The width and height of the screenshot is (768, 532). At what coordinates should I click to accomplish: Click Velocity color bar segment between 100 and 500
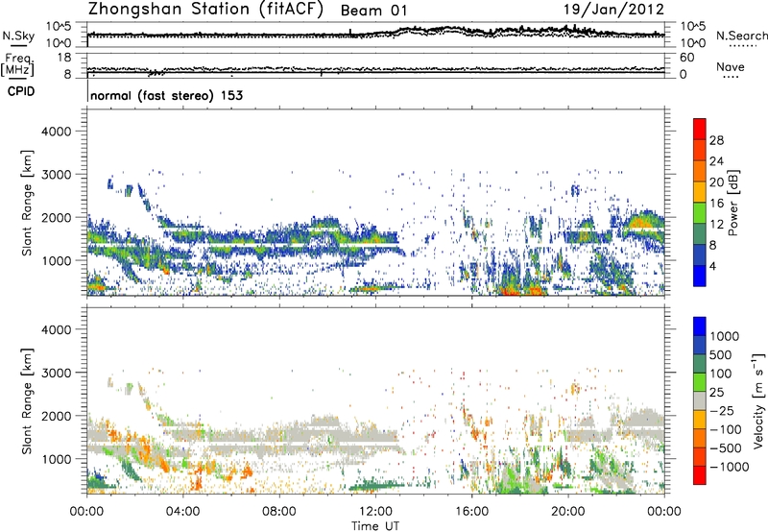[x=700, y=364]
